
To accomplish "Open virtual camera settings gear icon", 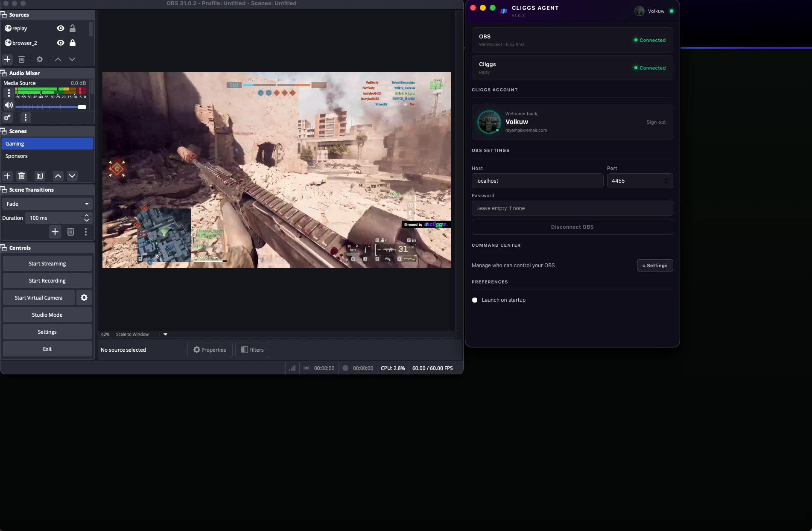I will click(84, 298).
